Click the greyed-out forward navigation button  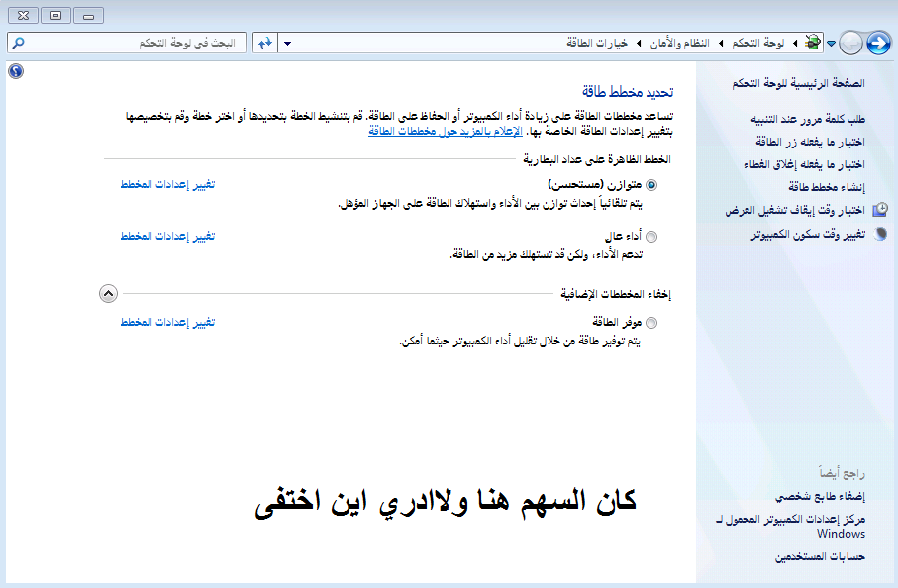(x=851, y=43)
